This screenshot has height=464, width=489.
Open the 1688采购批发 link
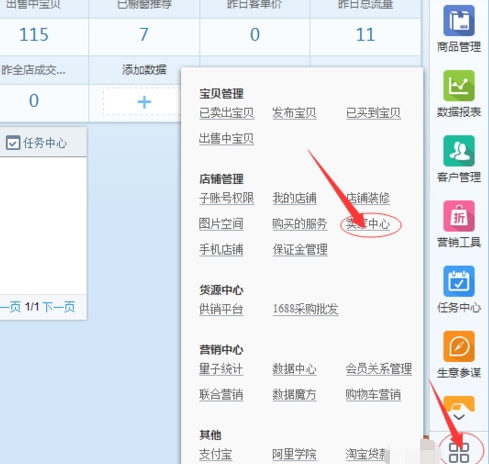coord(305,309)
